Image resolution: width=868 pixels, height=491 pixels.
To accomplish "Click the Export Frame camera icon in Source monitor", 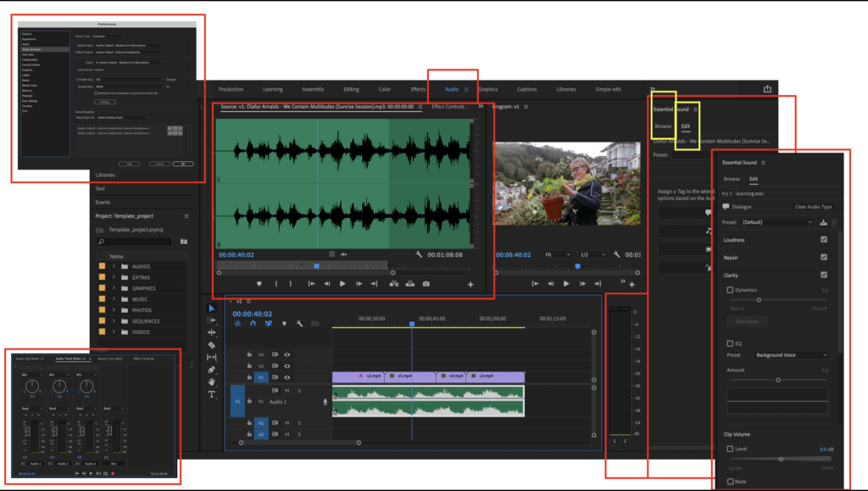I will [426, 283].
